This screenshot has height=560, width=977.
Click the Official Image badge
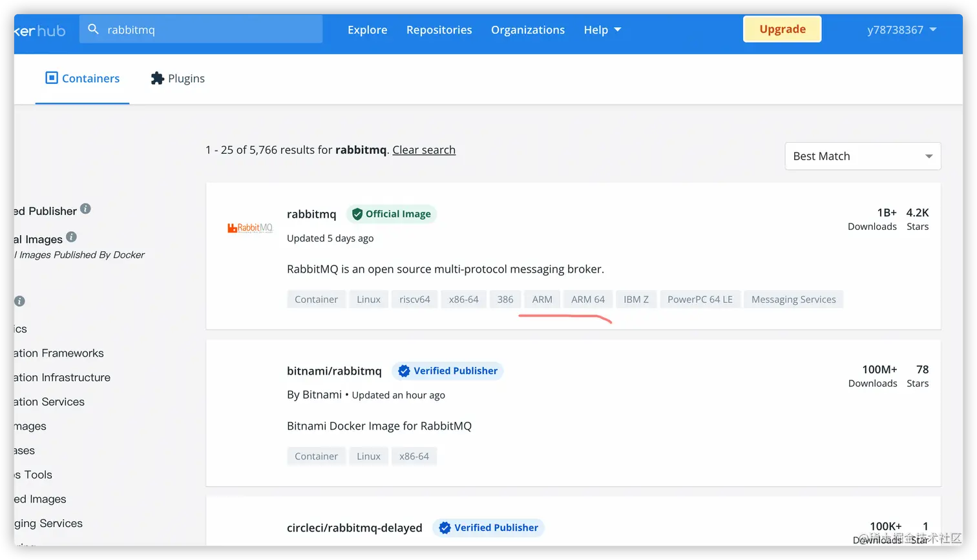tap(392, 214)
